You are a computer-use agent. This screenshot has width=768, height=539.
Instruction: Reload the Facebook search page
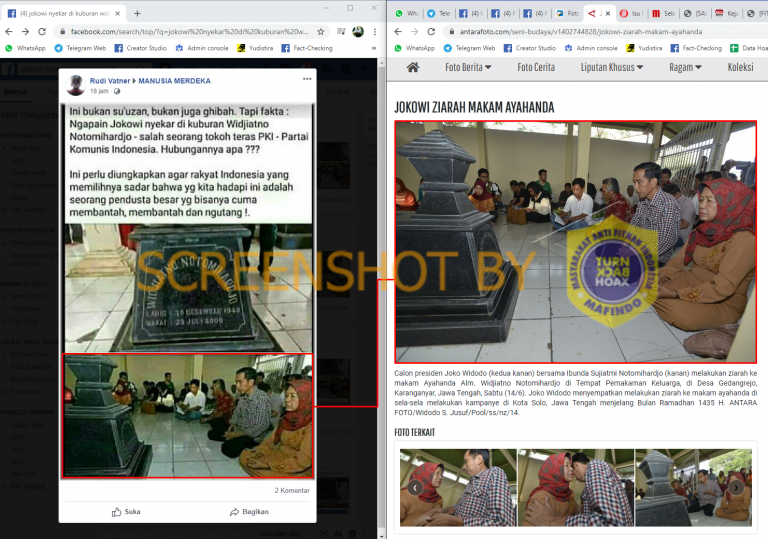tap(42, 32)
